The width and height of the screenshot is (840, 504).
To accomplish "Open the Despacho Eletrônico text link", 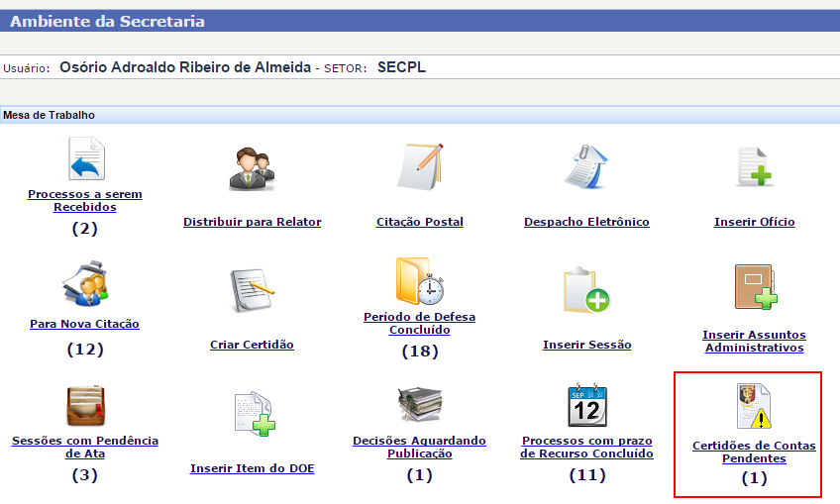I will [586, 222].
